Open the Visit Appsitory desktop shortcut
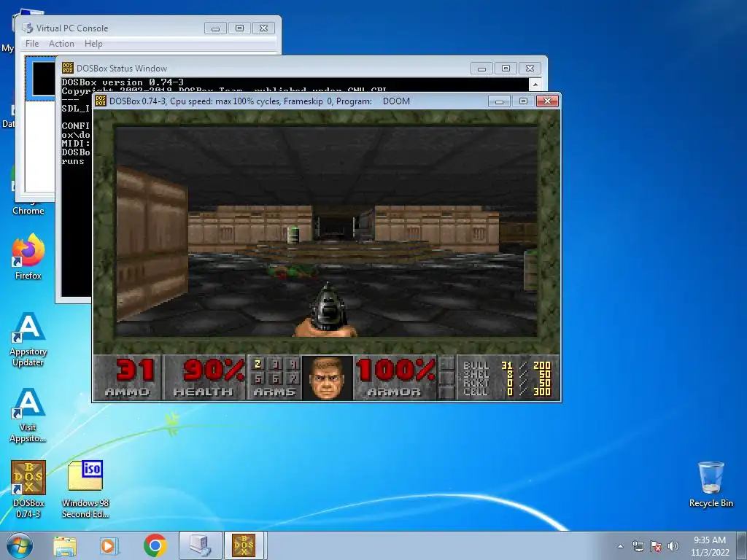The height and width of the screenshot is (560, 747). click(x=28, y=415)
